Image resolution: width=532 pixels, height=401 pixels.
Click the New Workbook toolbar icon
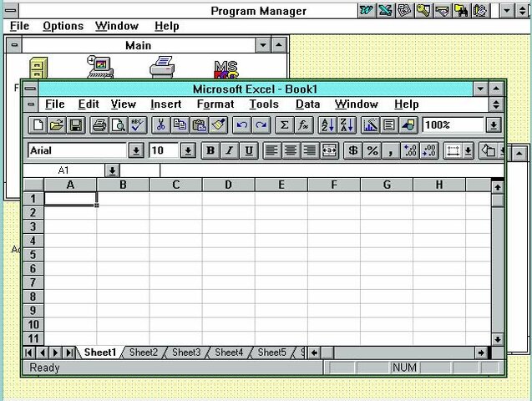(x=38, y=125)
